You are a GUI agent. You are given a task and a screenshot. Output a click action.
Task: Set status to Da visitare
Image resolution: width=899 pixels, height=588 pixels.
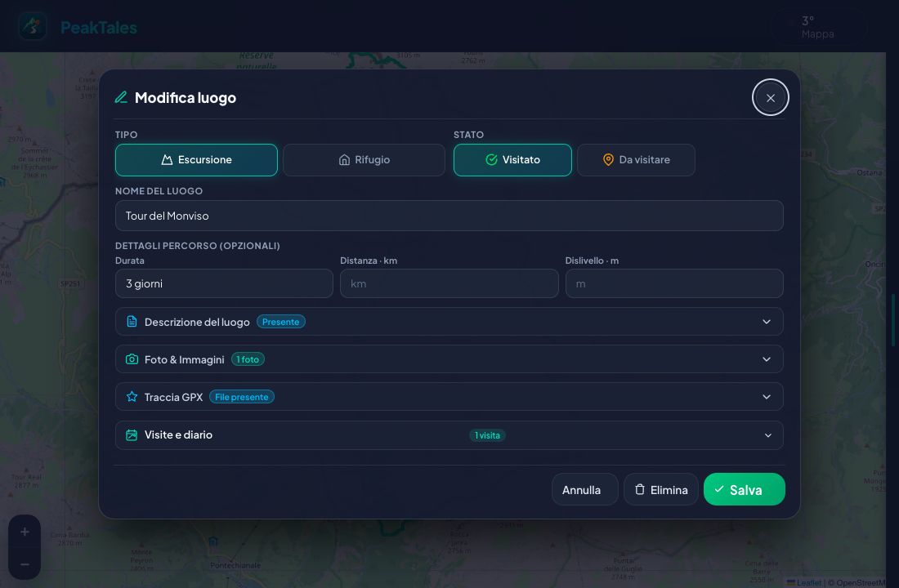tap(636, 160)
